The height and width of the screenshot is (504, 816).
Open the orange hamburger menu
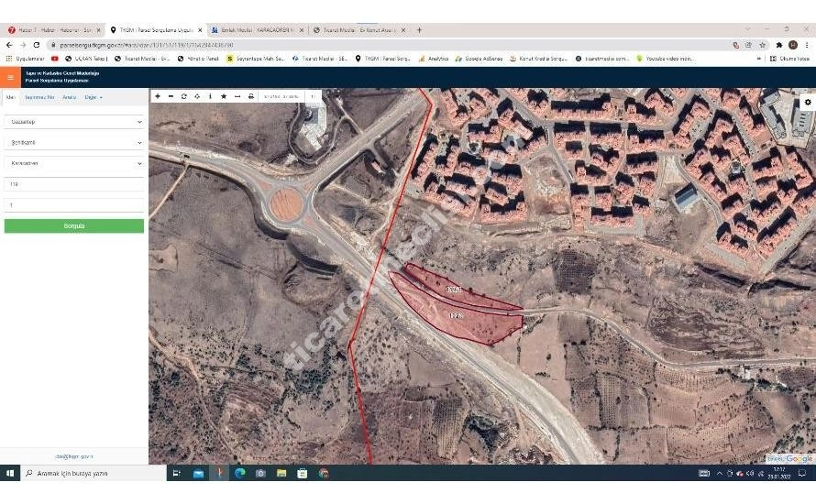pyautogui.click(x=10, y=77)
